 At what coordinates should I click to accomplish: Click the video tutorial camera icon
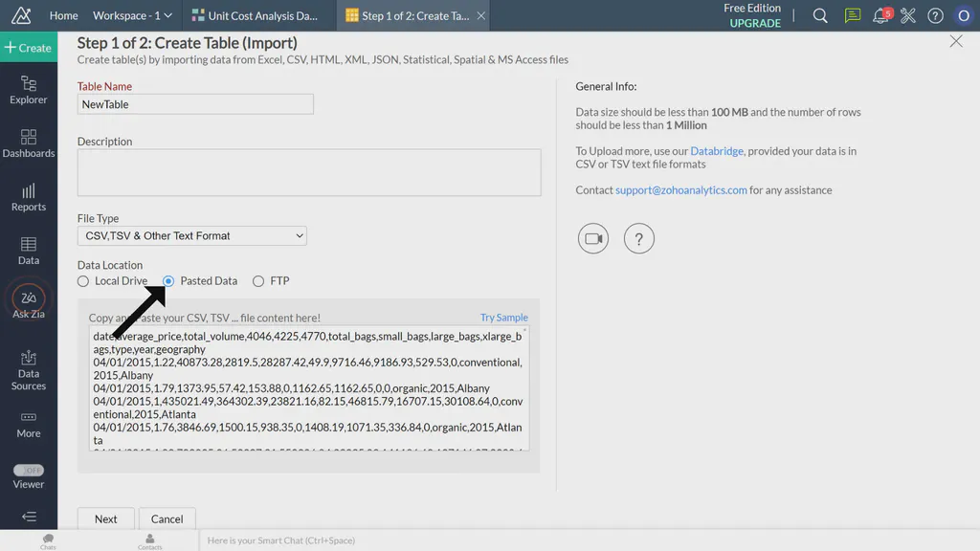click(592, 238)
